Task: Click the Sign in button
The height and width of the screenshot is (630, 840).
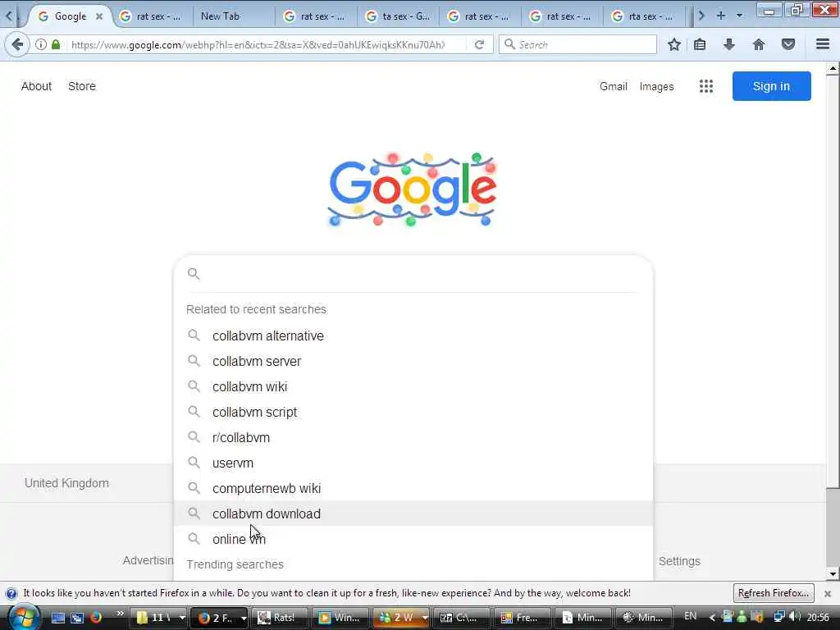Action: click(771, 86)
